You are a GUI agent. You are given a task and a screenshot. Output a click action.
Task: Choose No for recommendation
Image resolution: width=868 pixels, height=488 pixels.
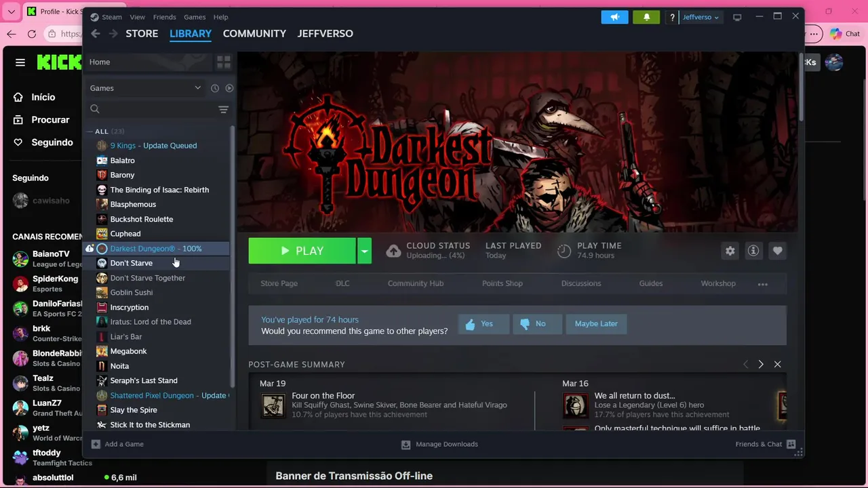[536, 324]
